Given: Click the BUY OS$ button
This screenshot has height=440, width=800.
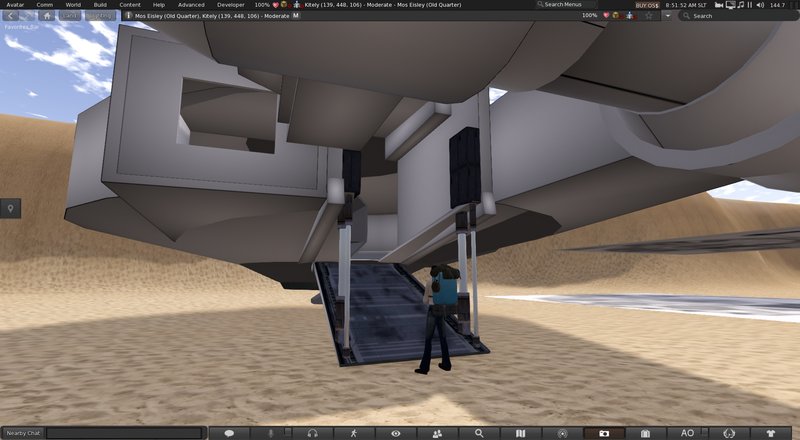Looking at the screenshot, I should pos(647,5).
